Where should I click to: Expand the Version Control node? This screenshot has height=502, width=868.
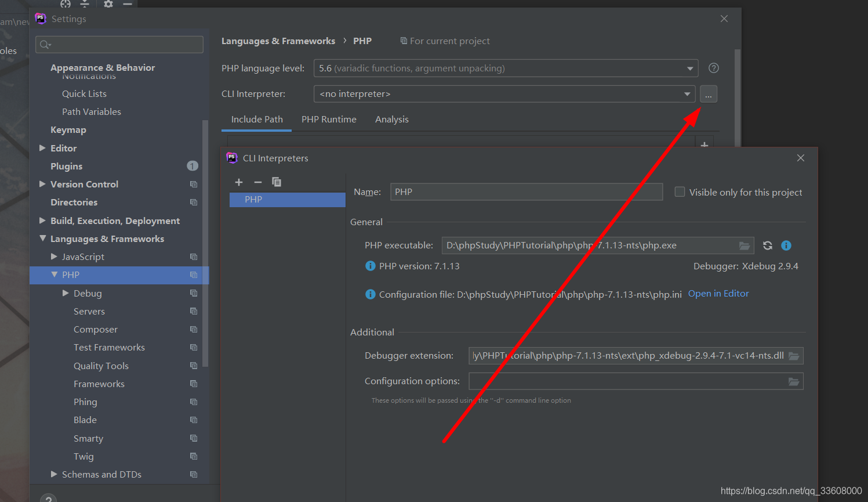tap(42, 184)
